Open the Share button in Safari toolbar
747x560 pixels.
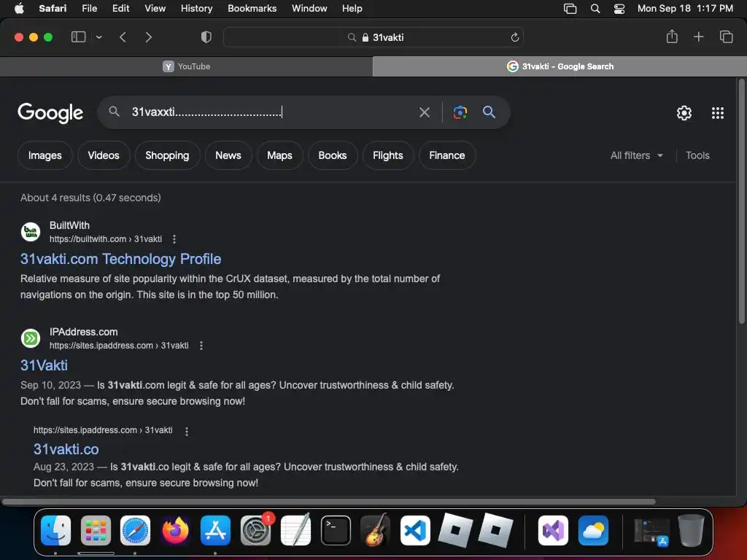coord(672,36)
